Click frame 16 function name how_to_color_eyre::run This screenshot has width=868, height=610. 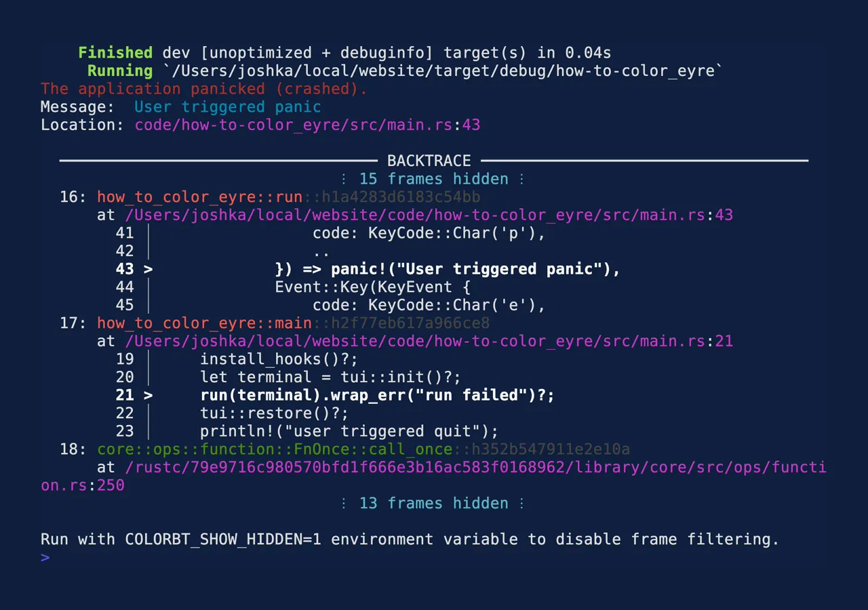(x=199, y=197)
